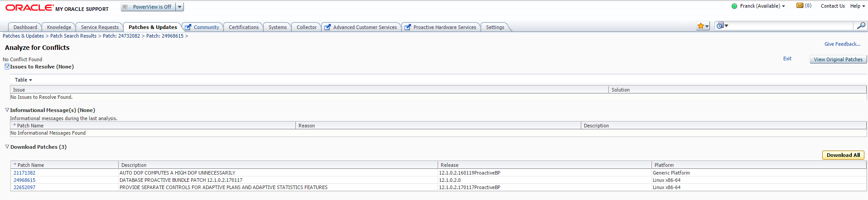Switch to the Knowledge tab
Screen dimensions: 868x200
(x=59, y=27)
